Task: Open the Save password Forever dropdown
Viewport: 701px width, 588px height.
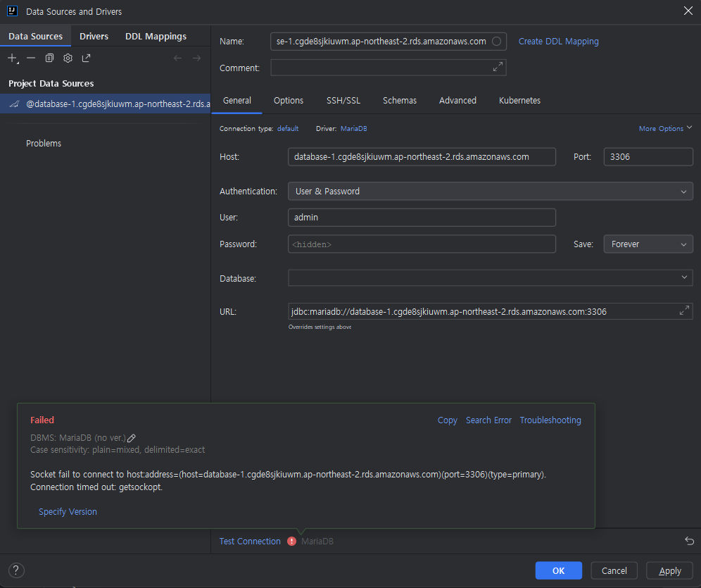Action: [x=648, y=244]
